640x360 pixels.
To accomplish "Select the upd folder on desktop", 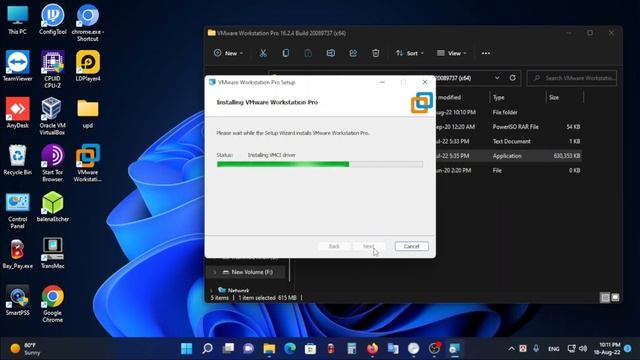I will click(x=88, y=113).
